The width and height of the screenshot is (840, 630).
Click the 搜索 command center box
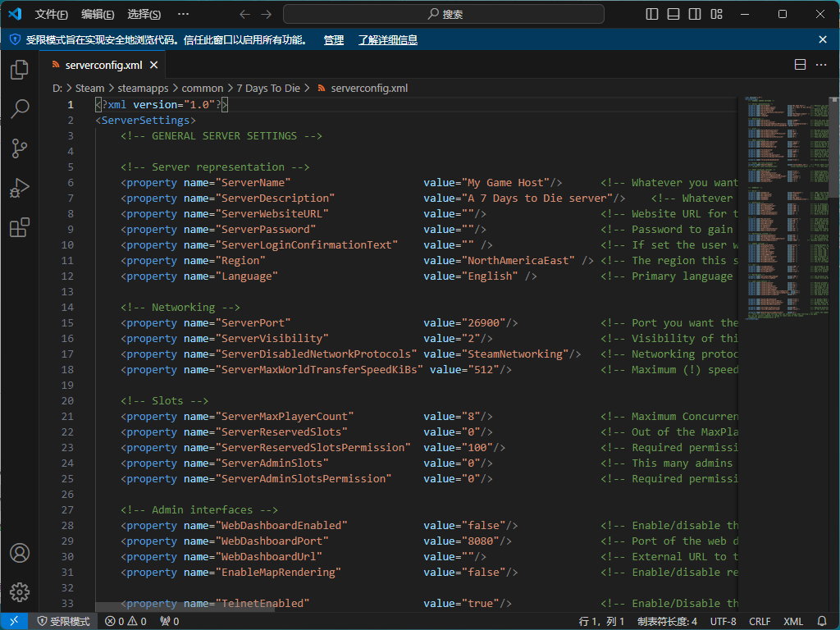(444, 14)
